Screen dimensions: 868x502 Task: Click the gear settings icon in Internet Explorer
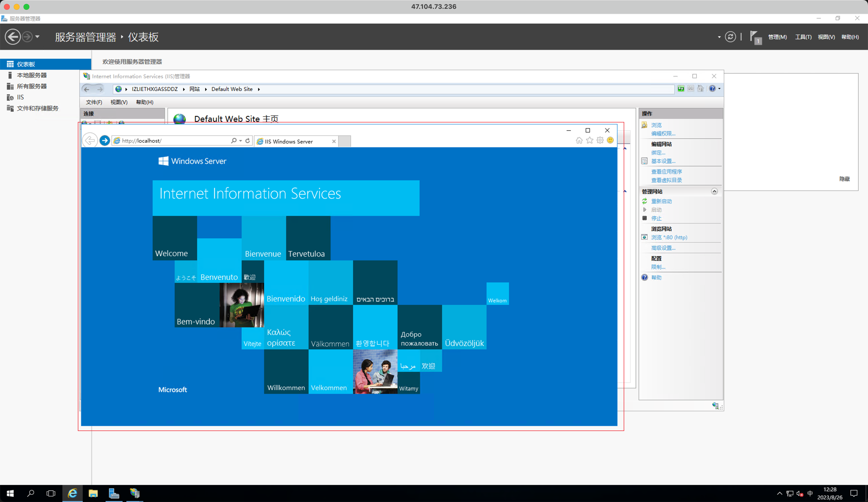[x=600, y=140]
